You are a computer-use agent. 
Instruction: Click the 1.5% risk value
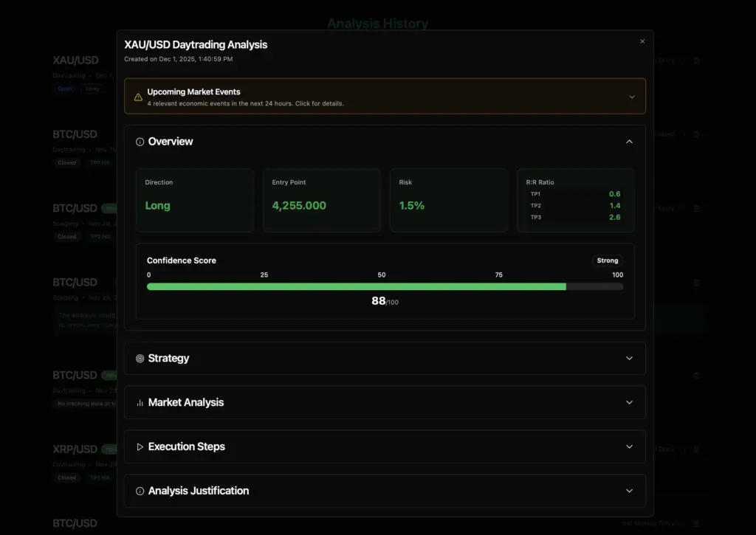click(x=412, y=205)
